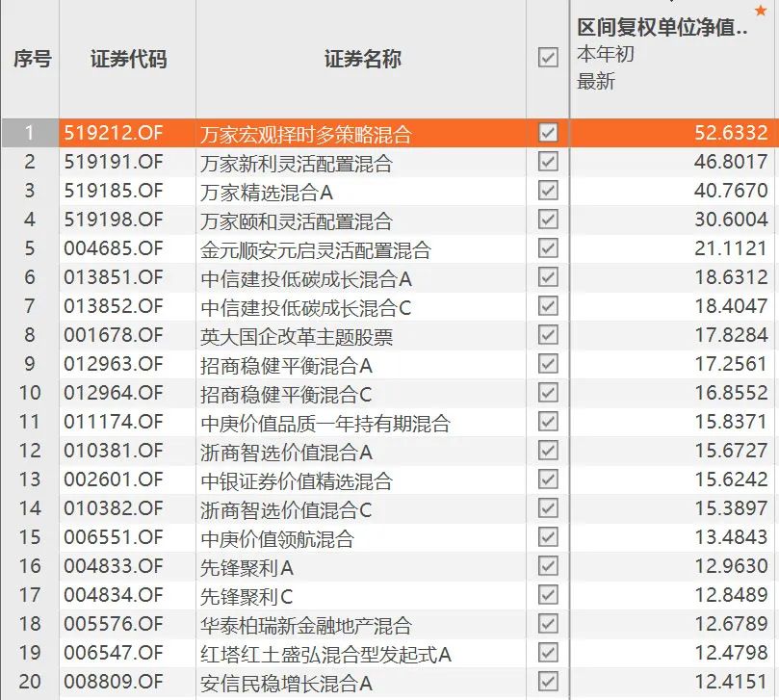Select security code 012963.OF
Screen dimensions: 779x700
(x=114, y=364)
